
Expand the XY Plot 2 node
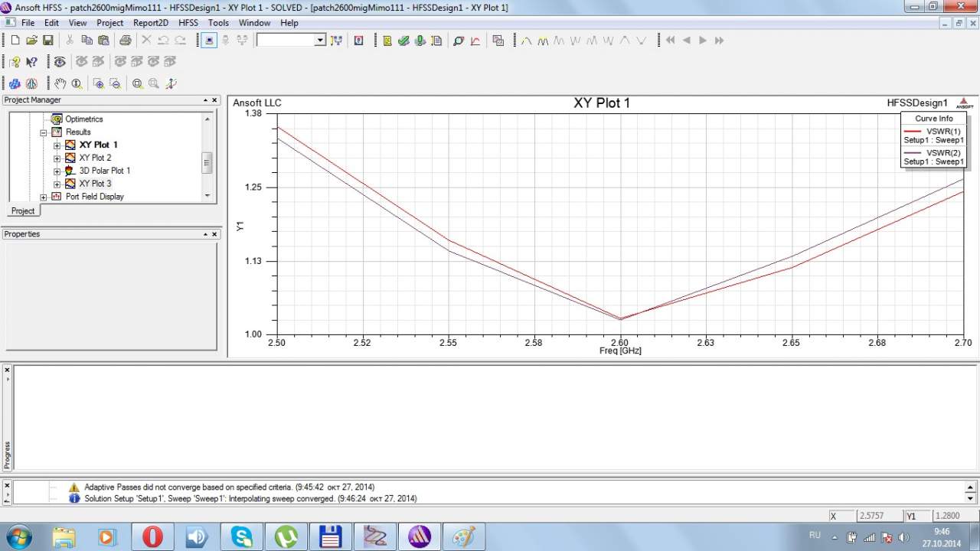57,158
